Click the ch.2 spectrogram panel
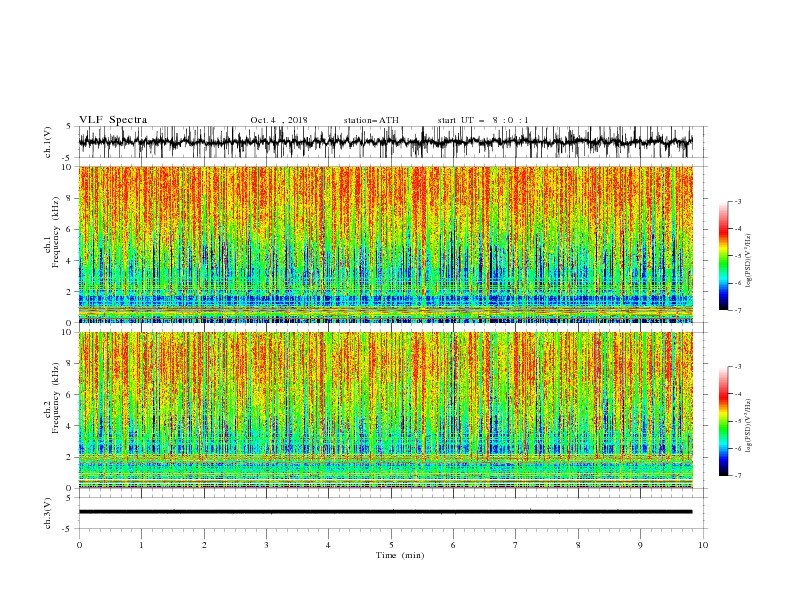The image size is (792, 612). tap(385, 410)
